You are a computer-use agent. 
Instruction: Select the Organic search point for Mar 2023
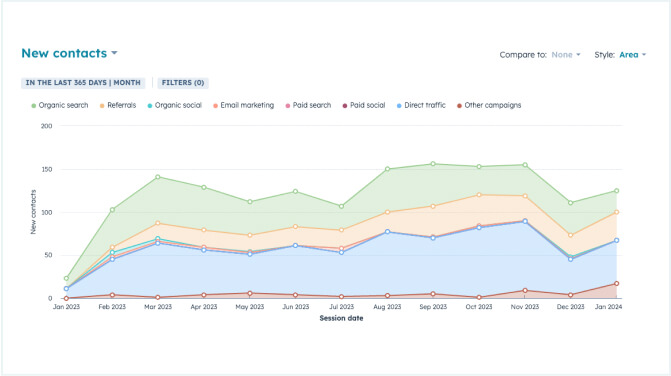158,177
